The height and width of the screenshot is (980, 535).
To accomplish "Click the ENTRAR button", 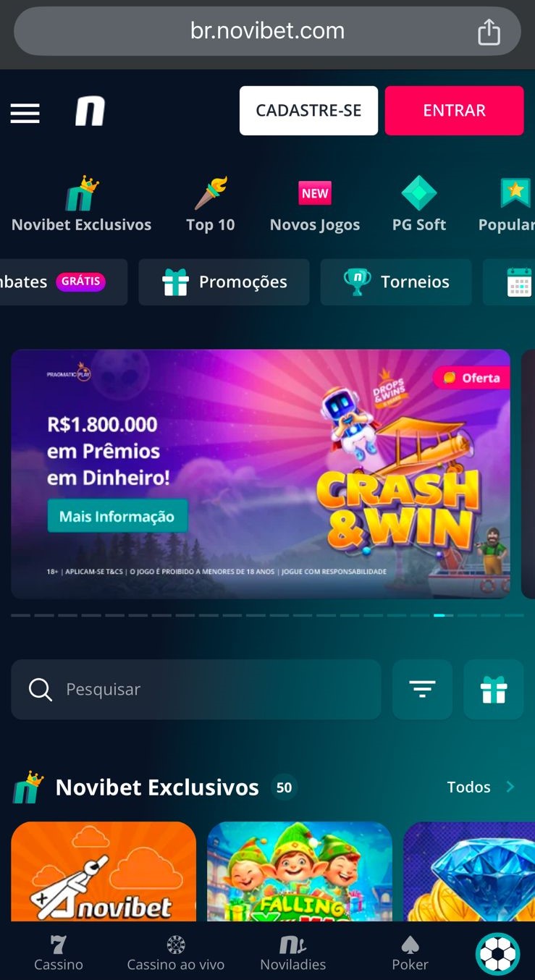I will point(454,111).
